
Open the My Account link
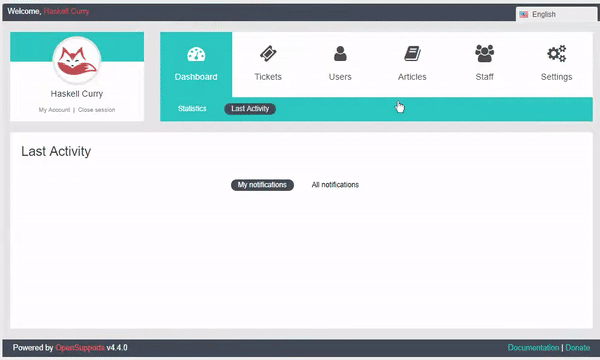point(54,110)
